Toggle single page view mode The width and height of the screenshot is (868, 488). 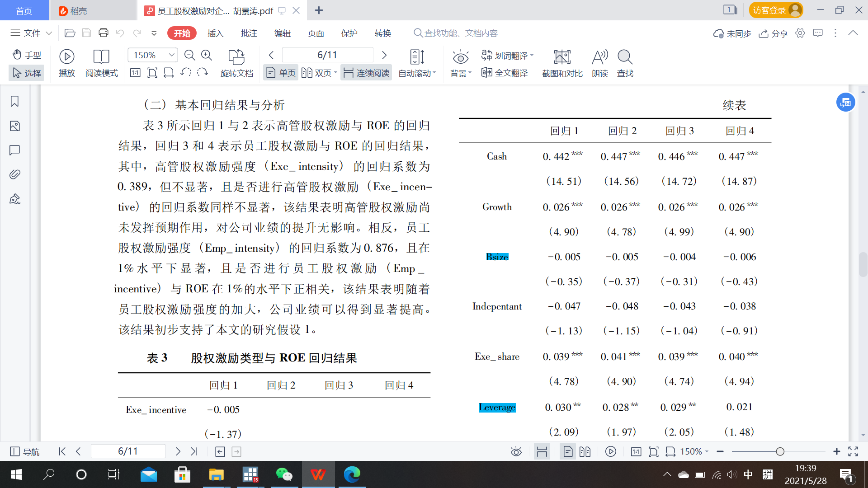point(281,73)
